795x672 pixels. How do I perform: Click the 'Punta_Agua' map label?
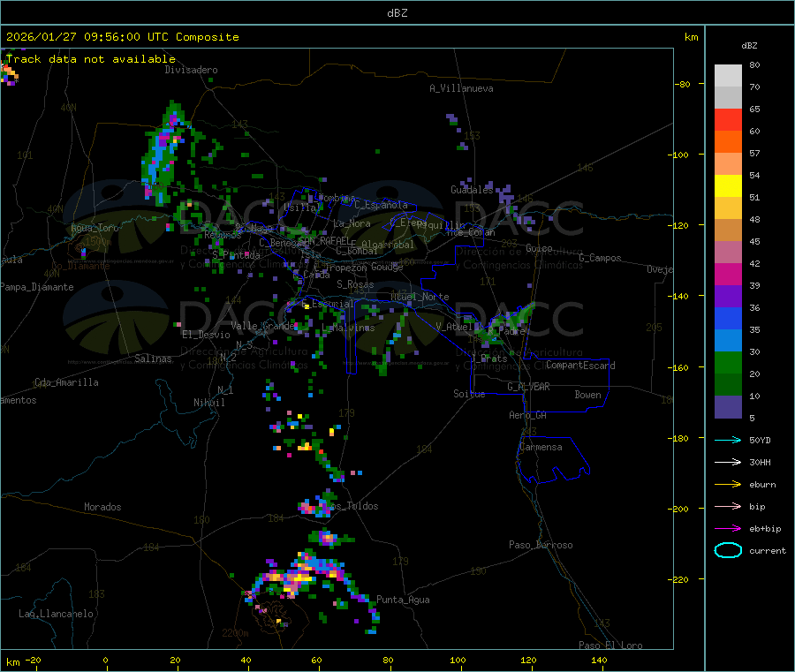tap(403, 600)
